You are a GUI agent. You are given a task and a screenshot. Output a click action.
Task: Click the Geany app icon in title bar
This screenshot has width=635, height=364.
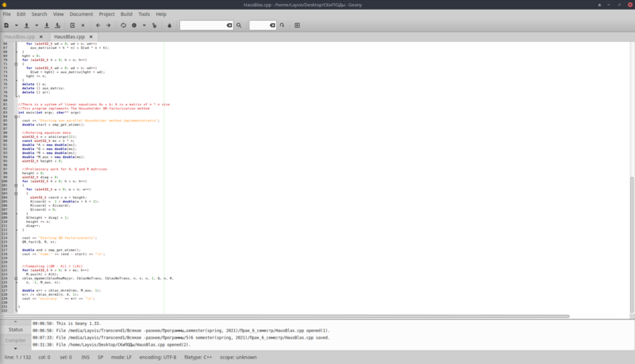(5, 5)
